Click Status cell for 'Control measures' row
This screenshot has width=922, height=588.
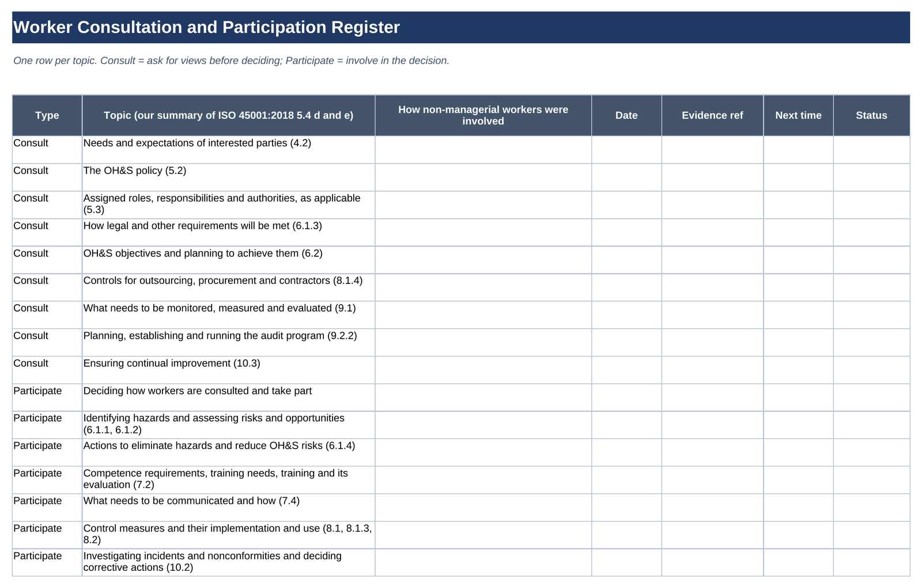click(871, 535)
